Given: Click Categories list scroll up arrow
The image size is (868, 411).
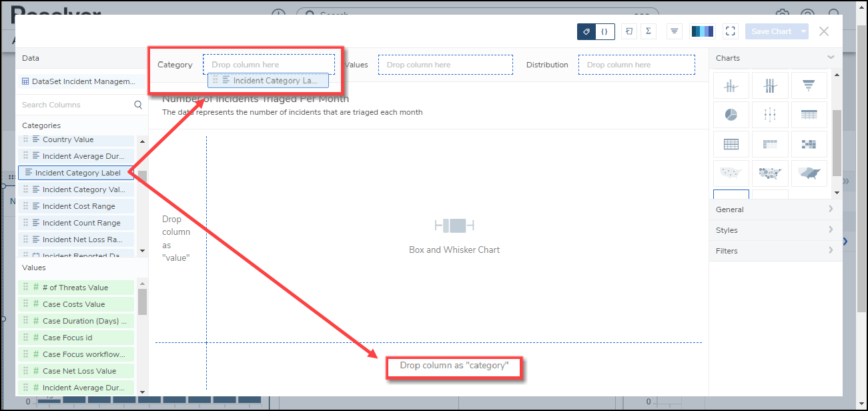Looking at the screenshot, I should tap(142, 141).
